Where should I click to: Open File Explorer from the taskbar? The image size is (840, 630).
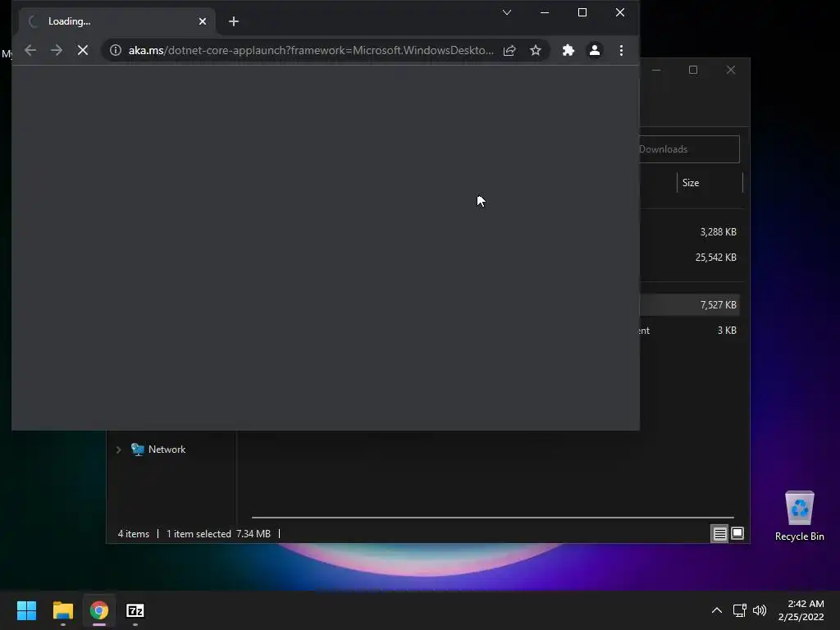[63, 610]
